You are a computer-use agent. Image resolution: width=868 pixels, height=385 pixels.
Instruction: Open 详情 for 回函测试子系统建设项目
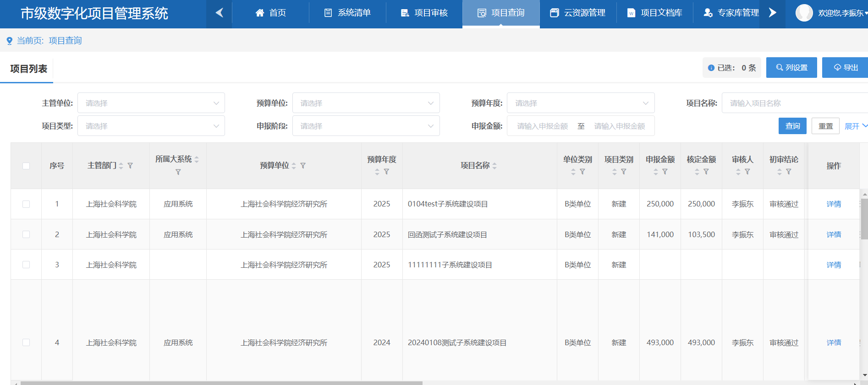[834, 234]
